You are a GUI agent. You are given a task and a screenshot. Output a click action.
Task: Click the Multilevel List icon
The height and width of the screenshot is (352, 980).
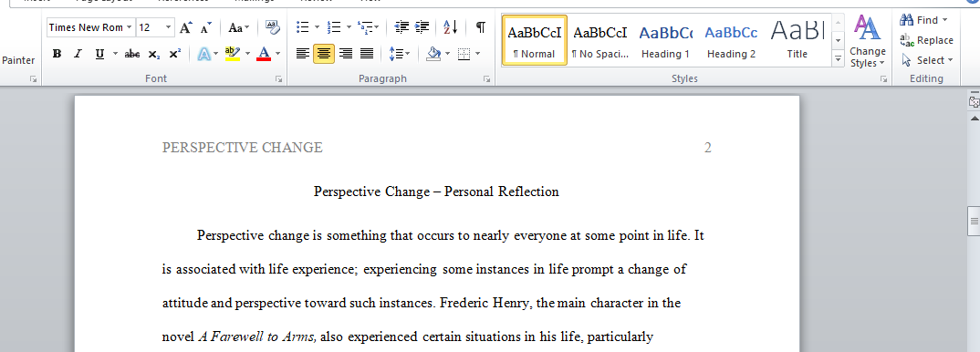coord(365,27)
